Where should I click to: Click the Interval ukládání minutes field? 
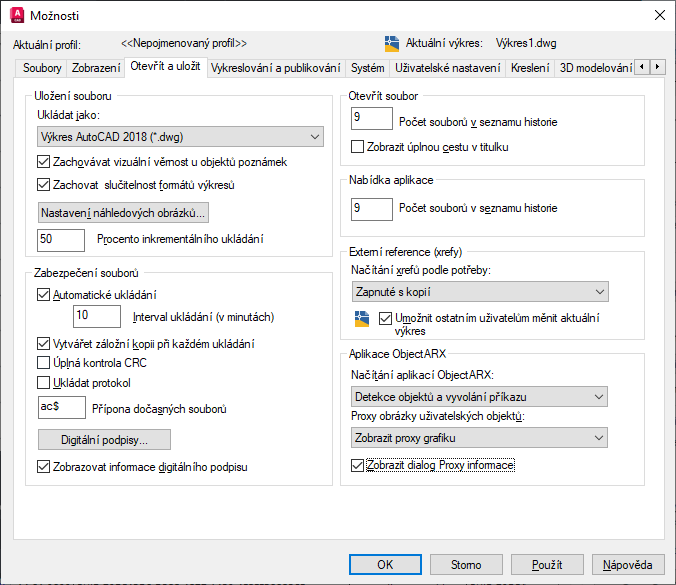click(x=97, y=317)
